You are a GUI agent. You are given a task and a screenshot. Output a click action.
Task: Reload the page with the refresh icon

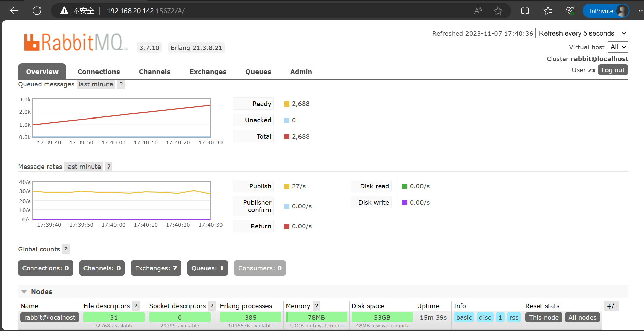(x=37, y=11)
